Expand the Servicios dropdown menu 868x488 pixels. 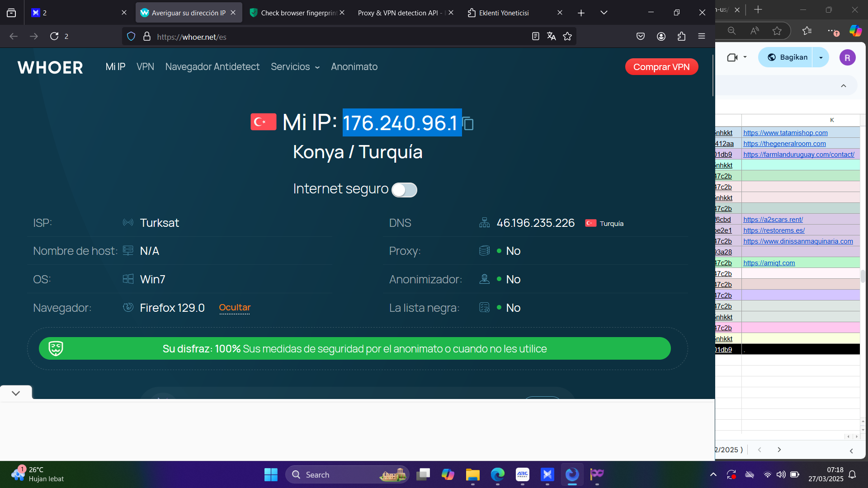click(295, 67)
